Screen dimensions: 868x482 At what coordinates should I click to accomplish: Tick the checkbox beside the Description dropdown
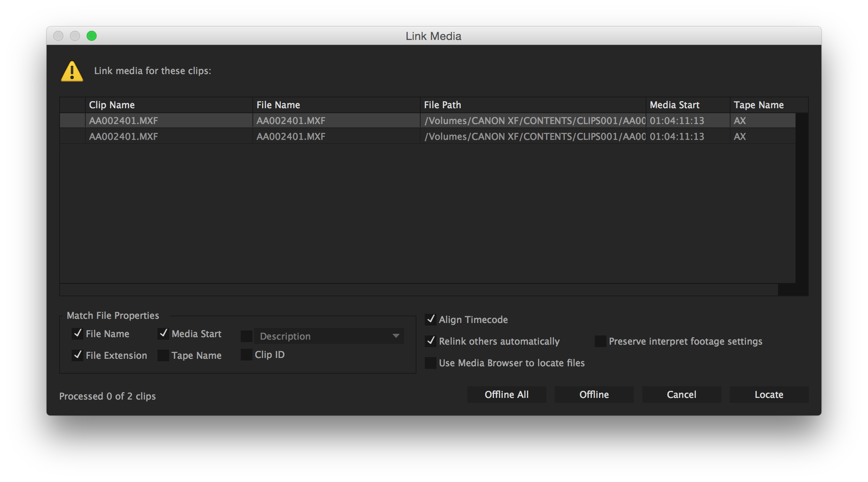pos(247,336)
